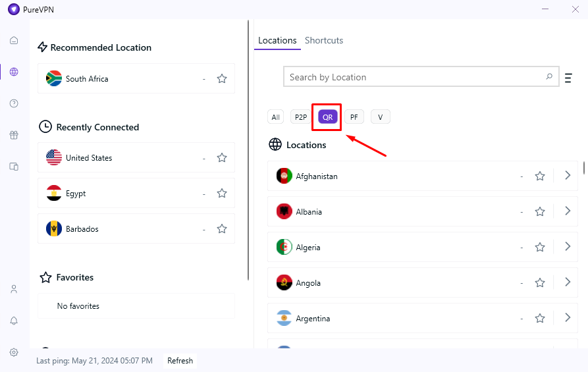Select the P2P filter tab
Viewport: 588px width, 372px height.
301,117
